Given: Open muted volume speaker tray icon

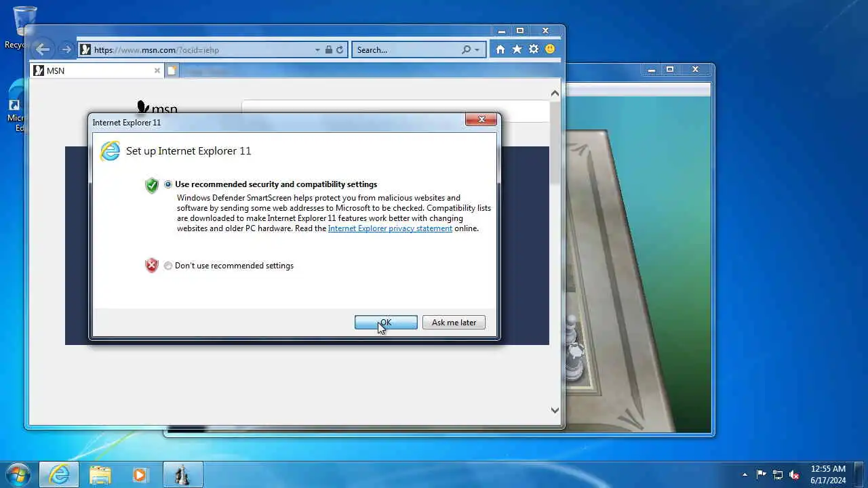Looking at the screenshot, I should pos(794,474).
